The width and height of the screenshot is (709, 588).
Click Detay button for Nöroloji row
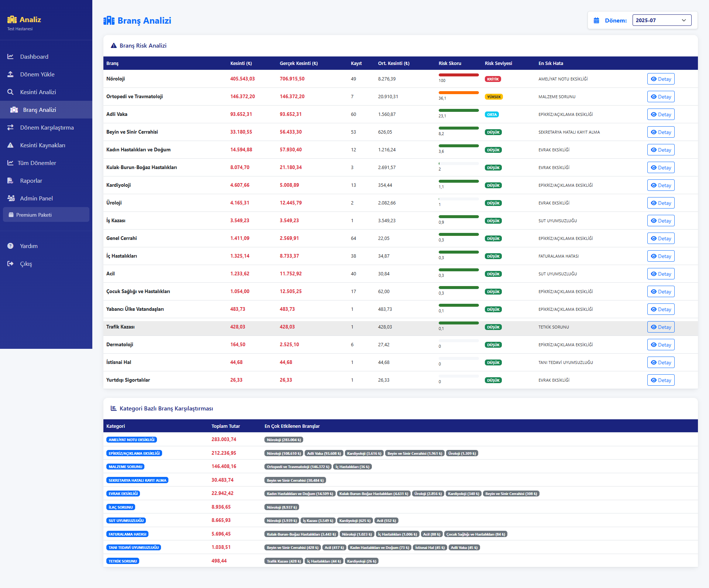click(661, 79)
